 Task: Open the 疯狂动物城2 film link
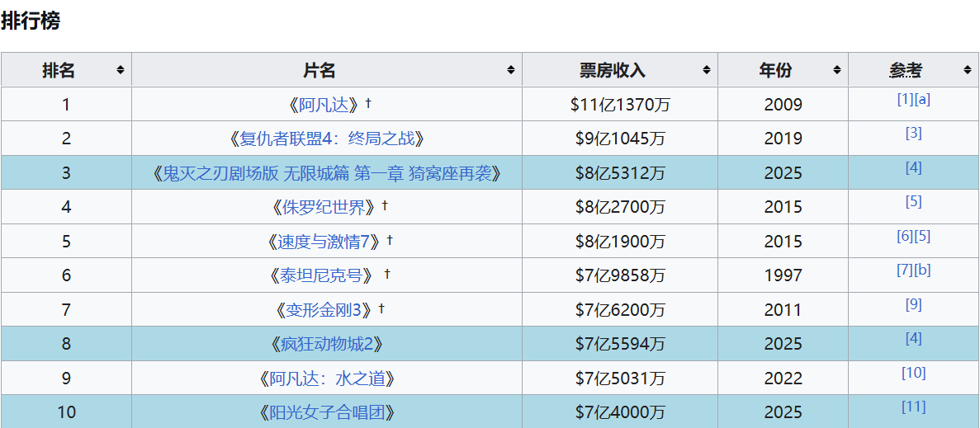point(327,344)
